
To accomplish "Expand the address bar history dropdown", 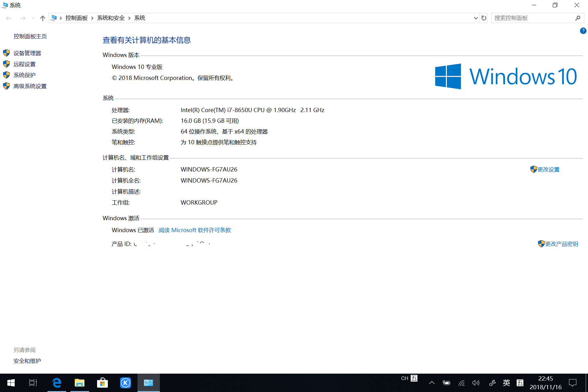I will coord(476,18).
